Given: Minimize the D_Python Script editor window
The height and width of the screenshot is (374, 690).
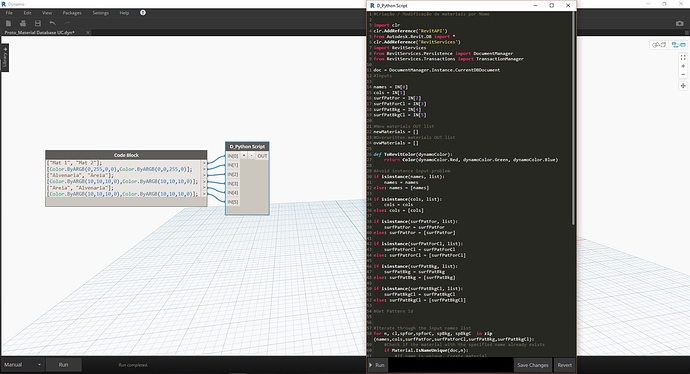Looking at the screenshot, I should click(x=536, y=5).
